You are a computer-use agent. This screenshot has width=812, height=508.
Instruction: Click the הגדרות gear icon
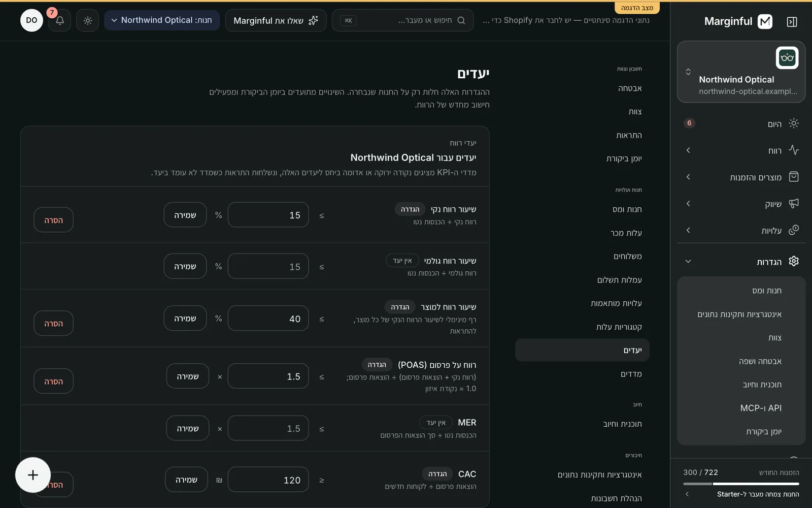794,261
